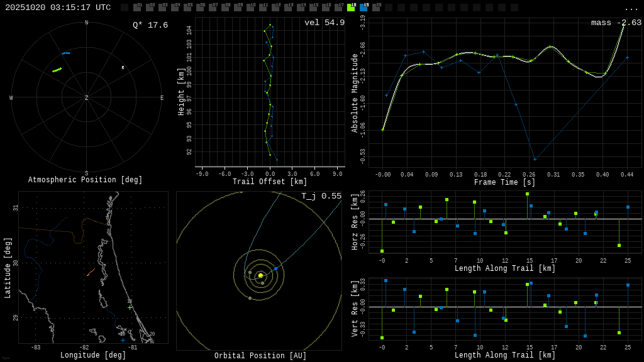Screen dimensions: 644x362
Task: Click the UTC timestamp in the header
Action: coord(58,8)
